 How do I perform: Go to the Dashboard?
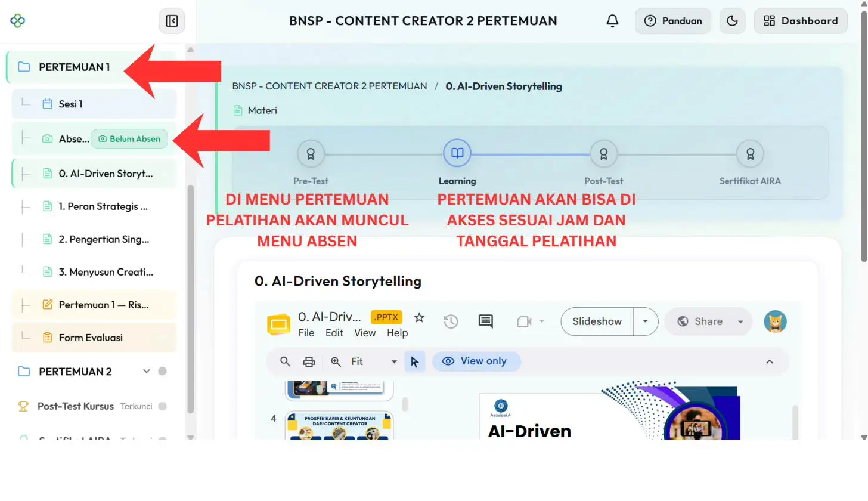801,21
